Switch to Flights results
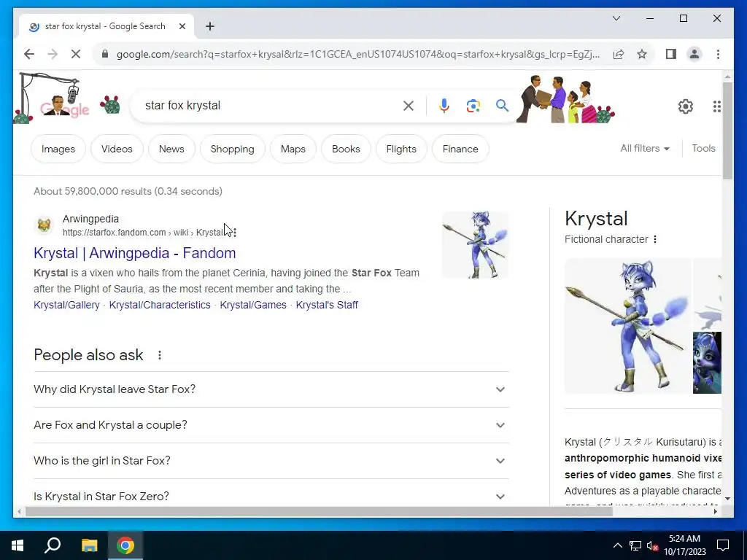 [401, 149]
